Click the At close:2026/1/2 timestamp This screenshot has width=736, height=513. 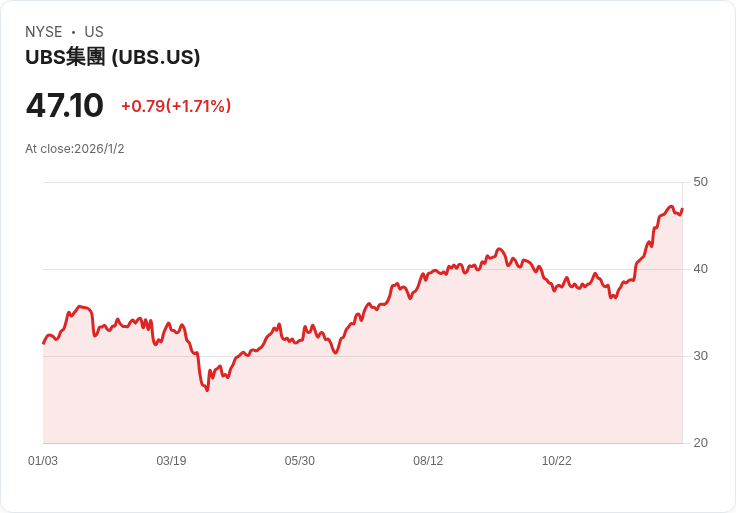(75, 149)
